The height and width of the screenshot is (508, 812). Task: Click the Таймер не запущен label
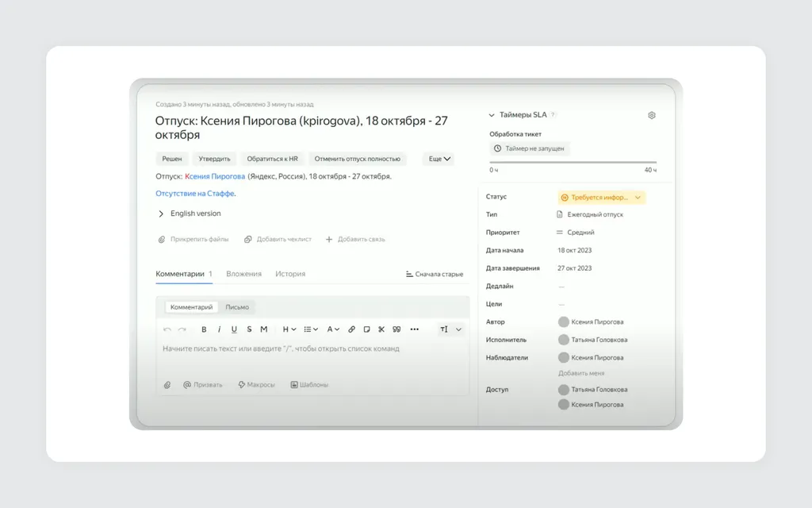click(x=534, y=148)
